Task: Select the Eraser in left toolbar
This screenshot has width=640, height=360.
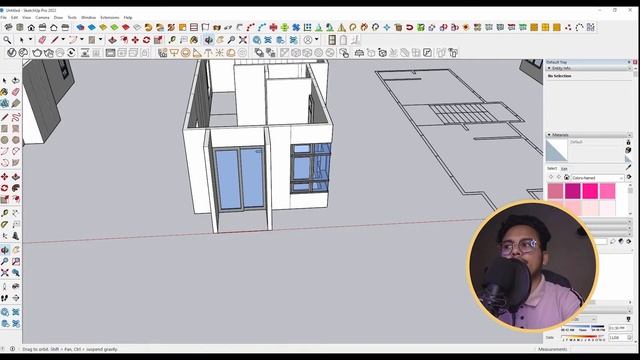Action: 16,92
